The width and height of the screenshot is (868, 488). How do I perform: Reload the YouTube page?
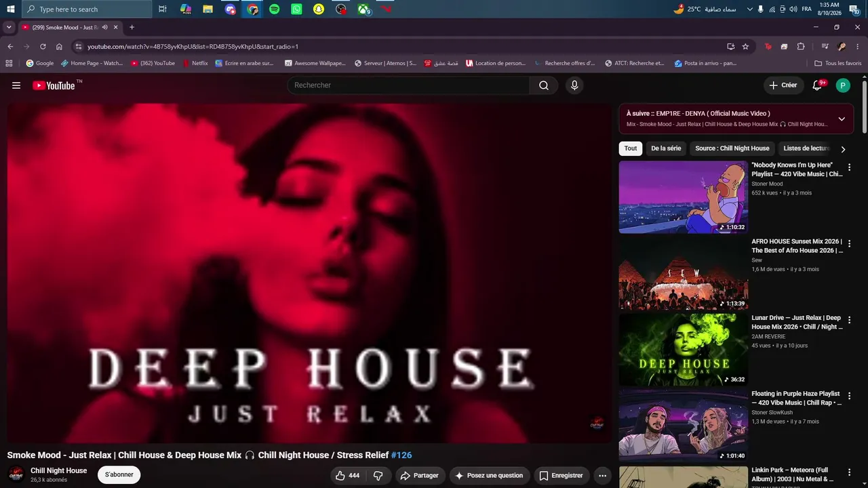click(43, 47)
